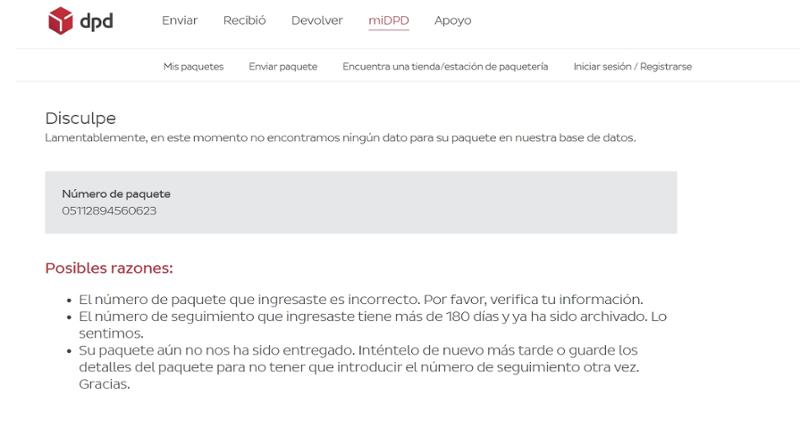Viewport: 800px width, 428px height.
Task: Open the Recibió menu
Action: tap(244, 20)
